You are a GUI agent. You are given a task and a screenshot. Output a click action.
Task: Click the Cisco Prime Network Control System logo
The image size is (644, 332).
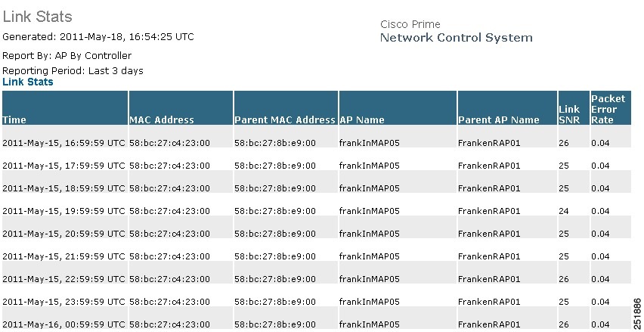point(456,31)
